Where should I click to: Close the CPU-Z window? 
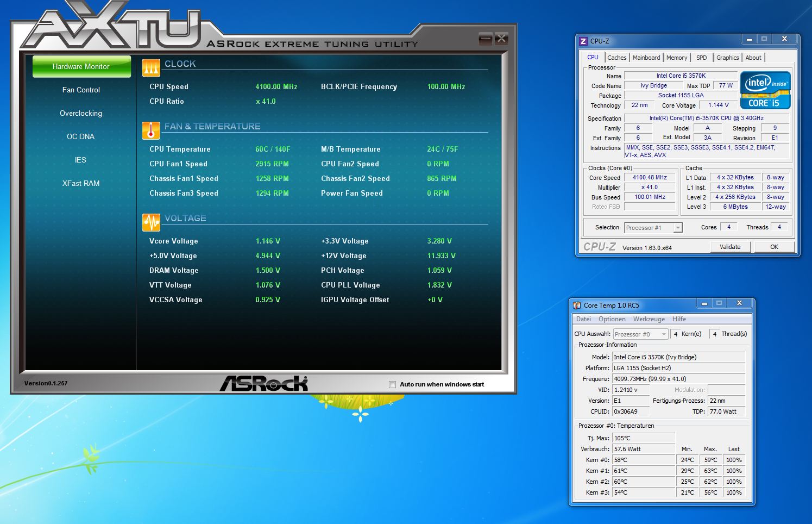pyautogui.click(x=784, y=39)
